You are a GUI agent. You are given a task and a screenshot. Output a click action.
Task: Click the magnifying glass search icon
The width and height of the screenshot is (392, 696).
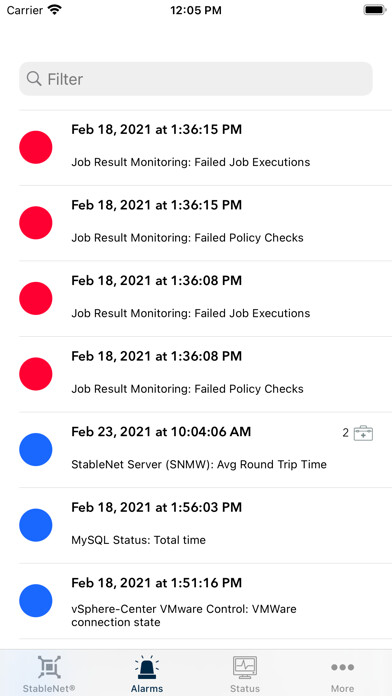[34, 79]
